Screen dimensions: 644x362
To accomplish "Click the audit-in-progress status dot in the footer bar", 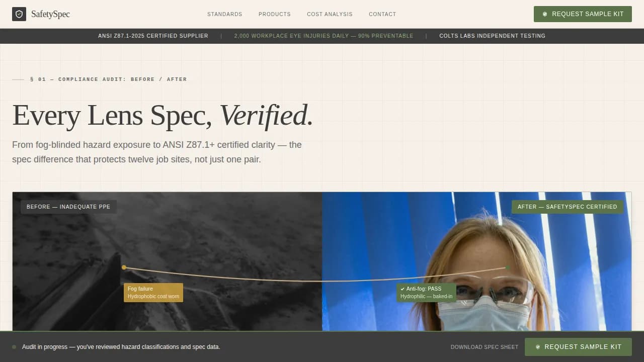I will [15, 347].
